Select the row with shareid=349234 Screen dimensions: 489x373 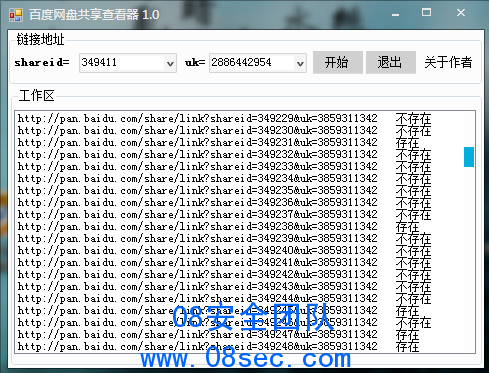point(224,179)
